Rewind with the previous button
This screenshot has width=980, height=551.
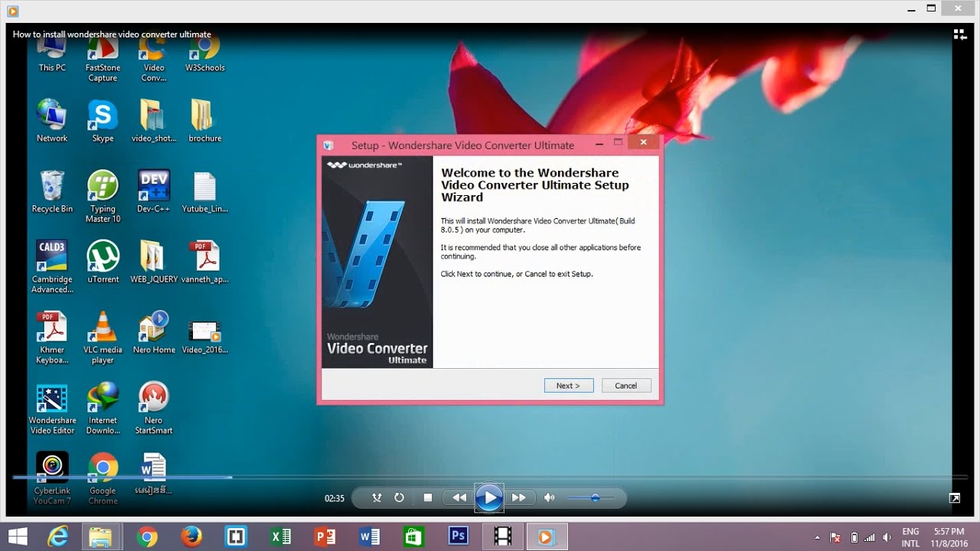pos(459,497)
